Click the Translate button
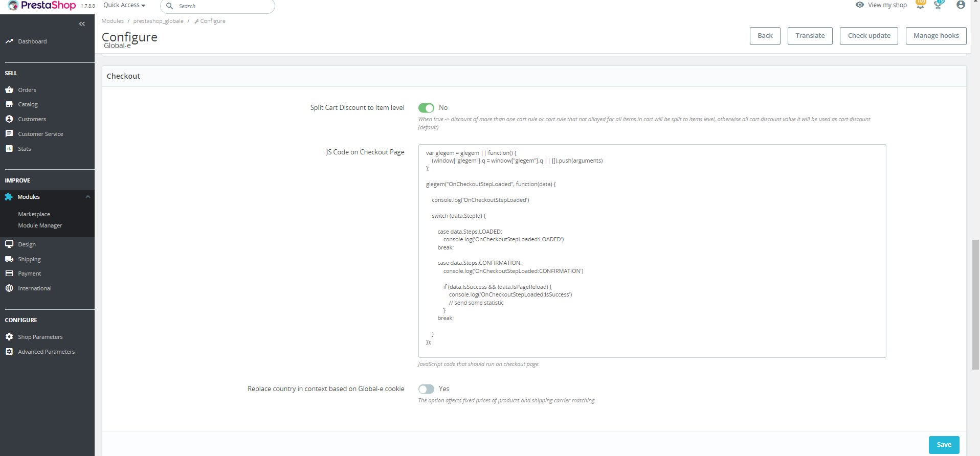The image size is (980, 456). click(x=810, y=36)
